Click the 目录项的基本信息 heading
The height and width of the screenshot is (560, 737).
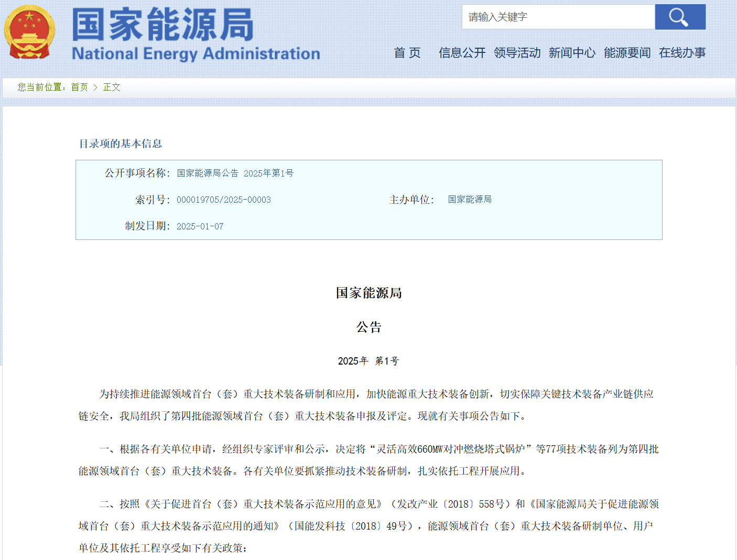(x=121, y=144)
